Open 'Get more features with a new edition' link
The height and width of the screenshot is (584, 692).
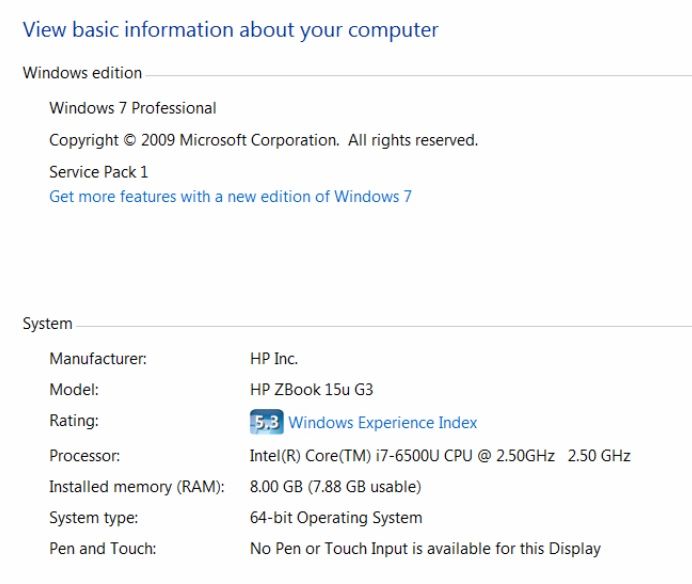(230, 196)
